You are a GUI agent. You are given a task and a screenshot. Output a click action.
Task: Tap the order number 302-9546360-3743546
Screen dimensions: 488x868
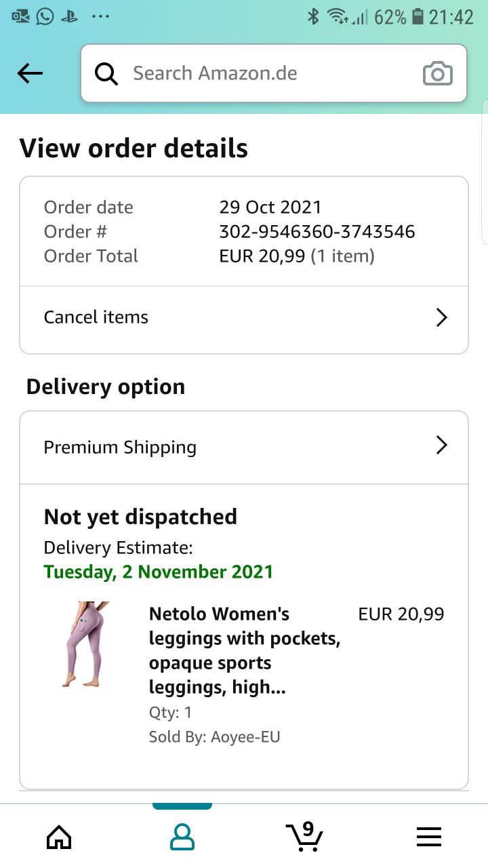pyautogui.click(x=317, y=231)
